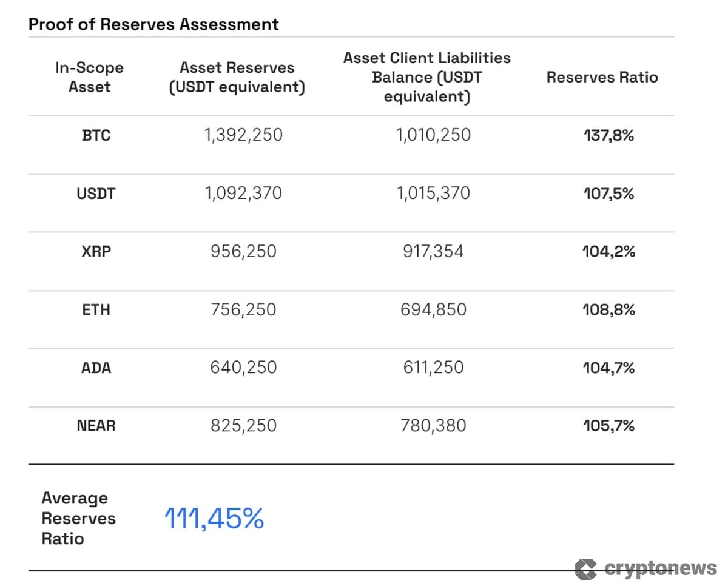
Task: Click the Asset Client Liabilities Balance header
Action: pos(426,77)
